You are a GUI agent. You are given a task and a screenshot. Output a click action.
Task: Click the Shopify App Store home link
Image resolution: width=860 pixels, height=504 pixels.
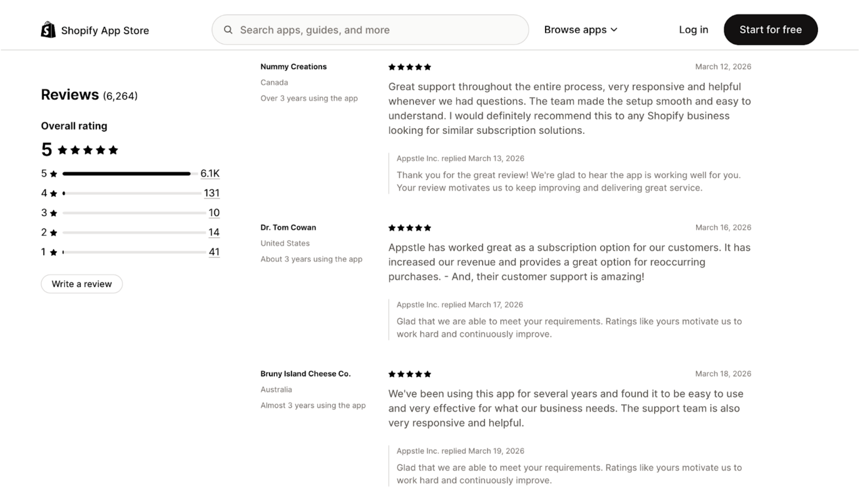[x=105, y=30]
